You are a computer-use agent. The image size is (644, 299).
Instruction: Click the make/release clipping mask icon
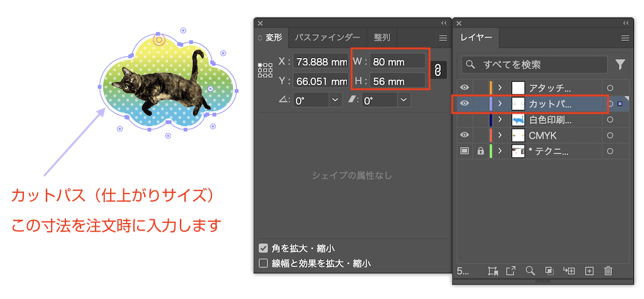pyautogui.click(x=549, y=271)
